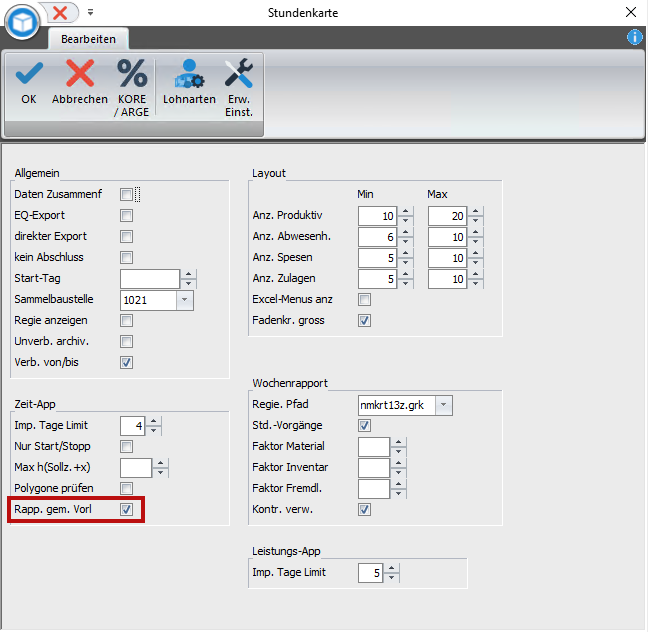Open the Regie. Pfad dropdown

(x=443, y=405)
